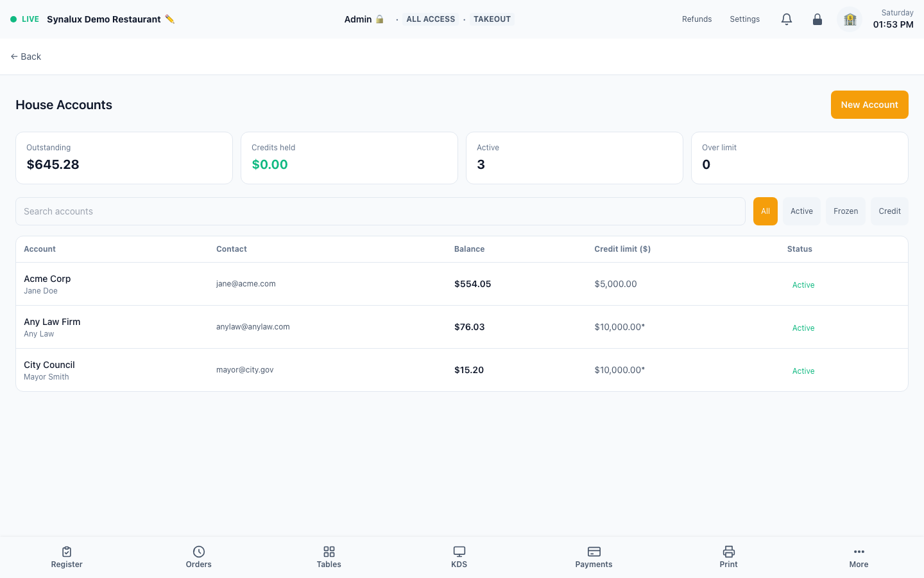The height and width of the screenshot is (578, 924).
Task: Open the notifications bell
Action: pyautogui.click(x=787, y=19)
